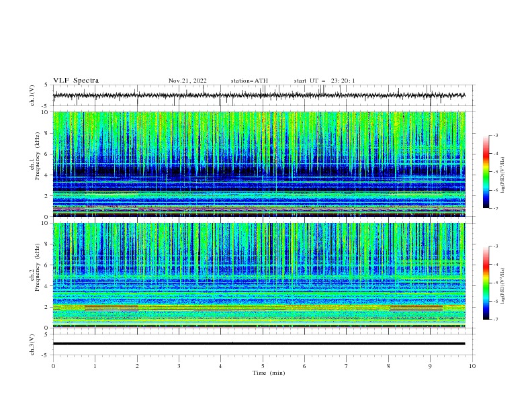Click the '5' tick on time axis
Screen dimensions: 532x411
tap(263, 366)
